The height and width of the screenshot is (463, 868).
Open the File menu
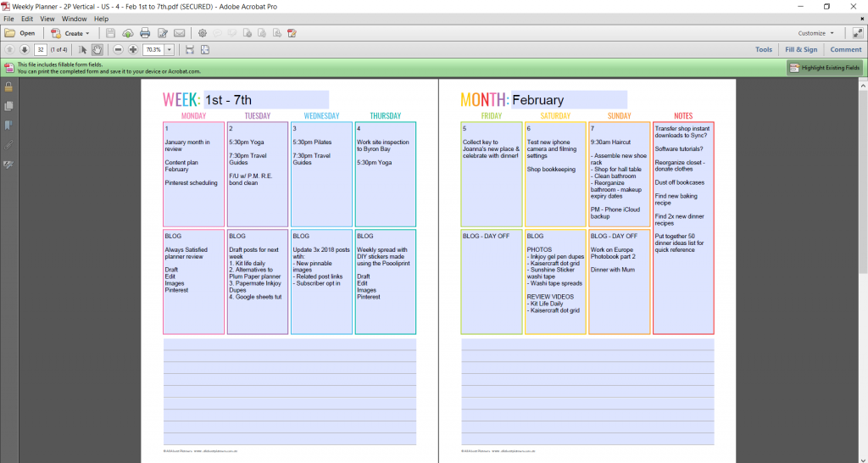[x=8, y=19]
